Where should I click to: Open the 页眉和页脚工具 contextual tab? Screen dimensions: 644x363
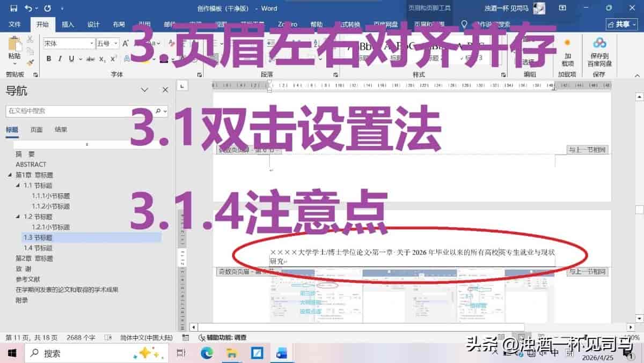coord(429,9)
